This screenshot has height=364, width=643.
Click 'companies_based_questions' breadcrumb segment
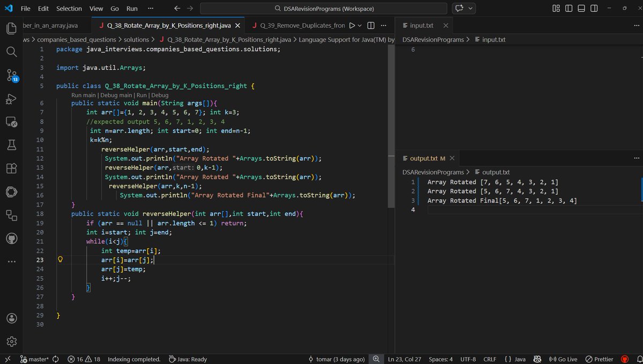77,40
